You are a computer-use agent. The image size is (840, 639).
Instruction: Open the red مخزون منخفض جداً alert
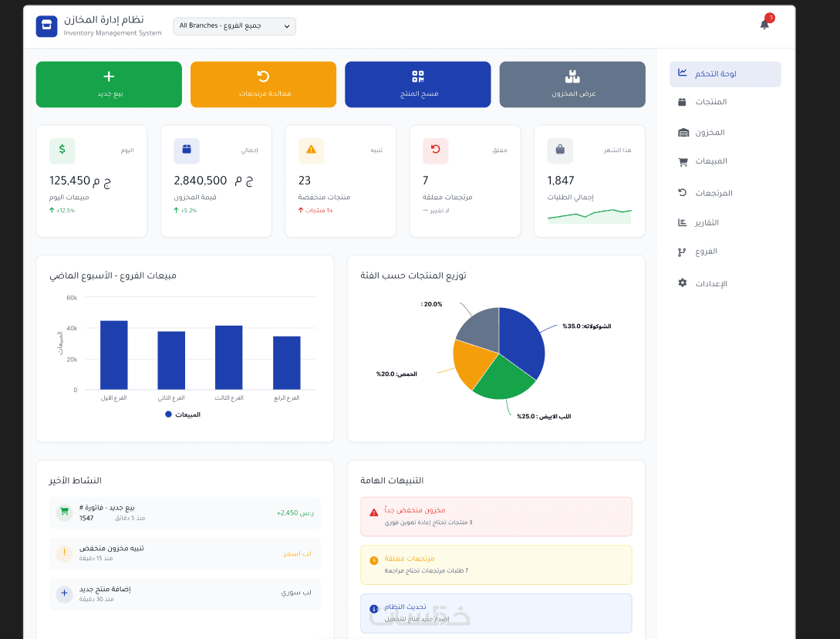tap(496, 517)
